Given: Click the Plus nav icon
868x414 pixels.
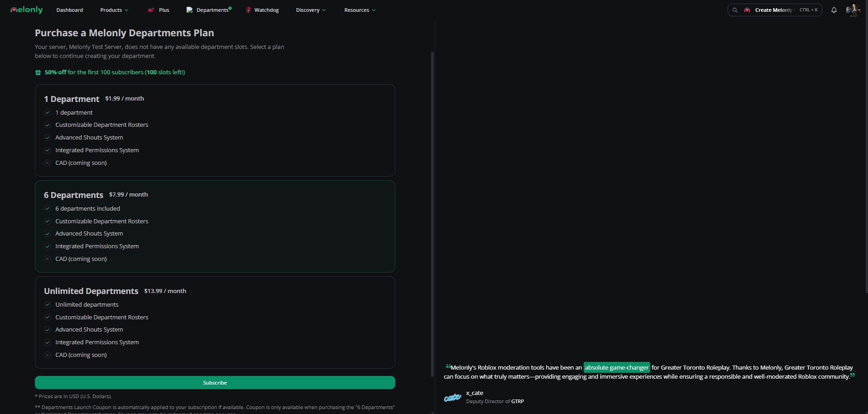Looking at the screenshot, I should (x=151, y=10).
